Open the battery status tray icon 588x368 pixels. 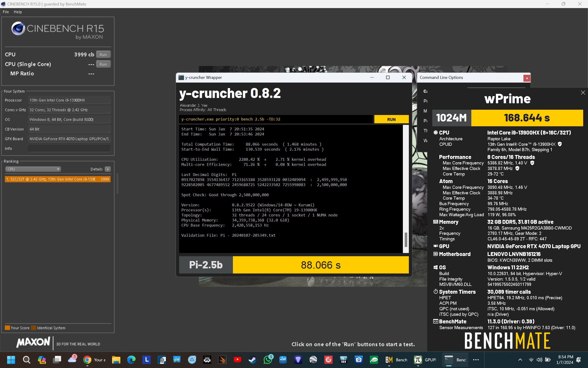coord(548,360)
